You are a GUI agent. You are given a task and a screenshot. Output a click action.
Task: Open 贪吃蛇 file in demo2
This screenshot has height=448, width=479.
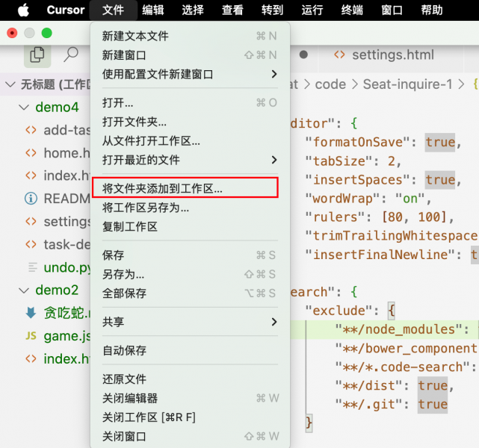(x=46, y=313)
